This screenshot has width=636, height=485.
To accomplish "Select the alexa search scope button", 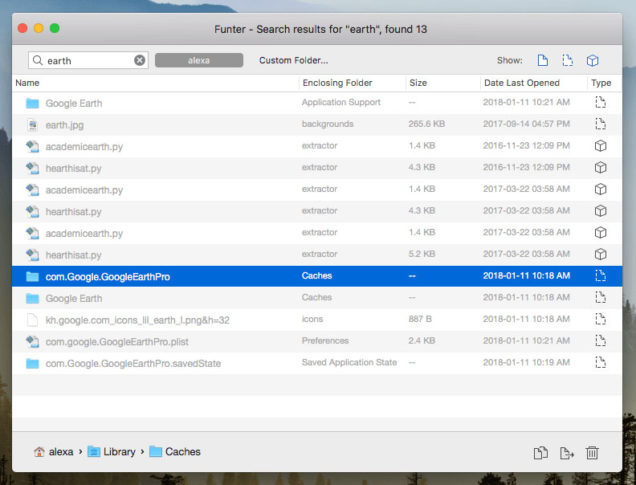I will (x=199, y=60).
